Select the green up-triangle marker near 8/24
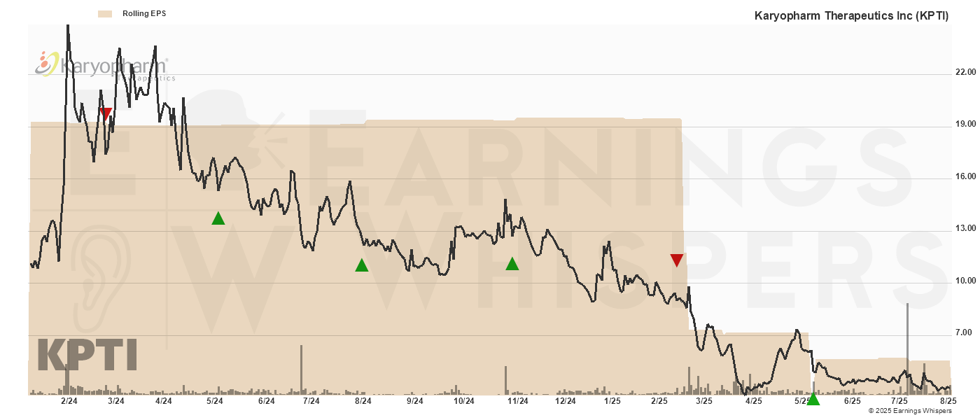 [x=362, y=265]
